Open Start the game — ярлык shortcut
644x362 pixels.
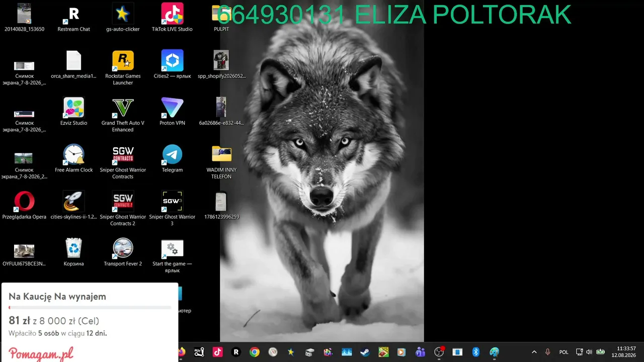[172, 256]
